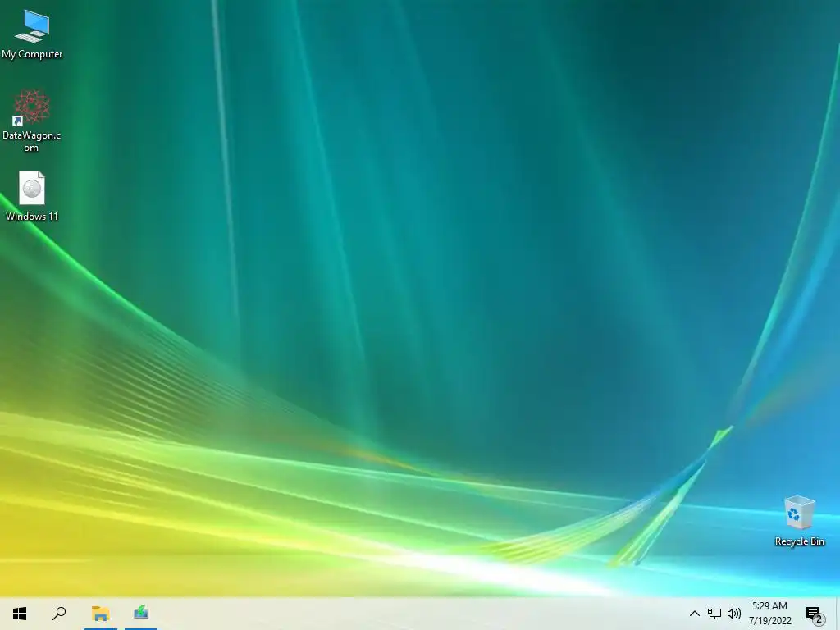Viewport: 840px width, 630px height.
Task: Open the clock showing 5:29 AM
Action: tap(769, 614)
